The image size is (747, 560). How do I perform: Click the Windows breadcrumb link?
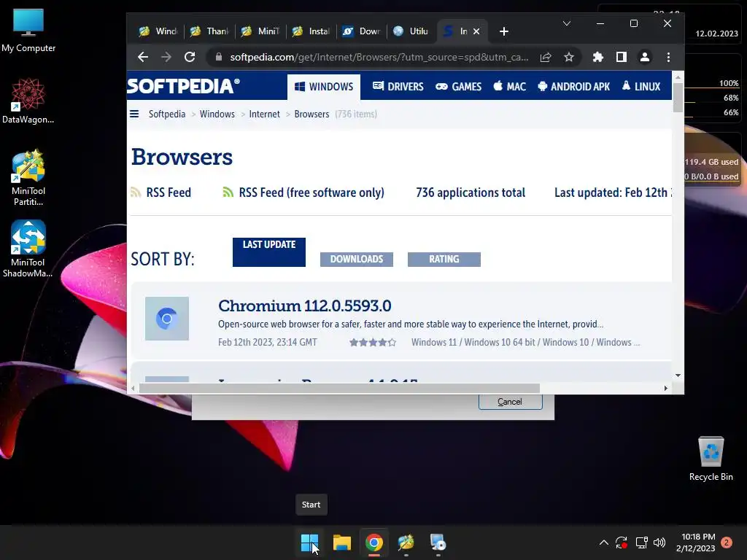(217, 114)
